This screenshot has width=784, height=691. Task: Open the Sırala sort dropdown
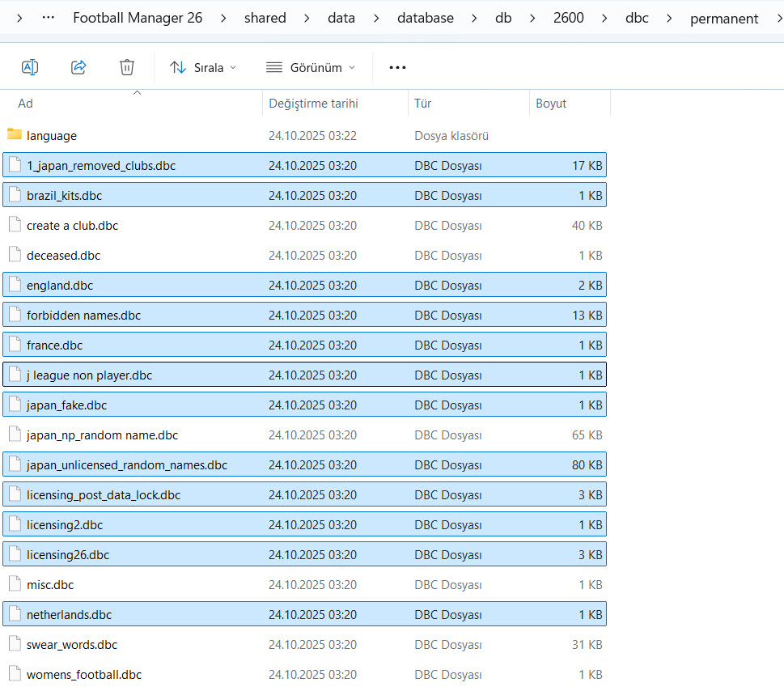point(203,67)
